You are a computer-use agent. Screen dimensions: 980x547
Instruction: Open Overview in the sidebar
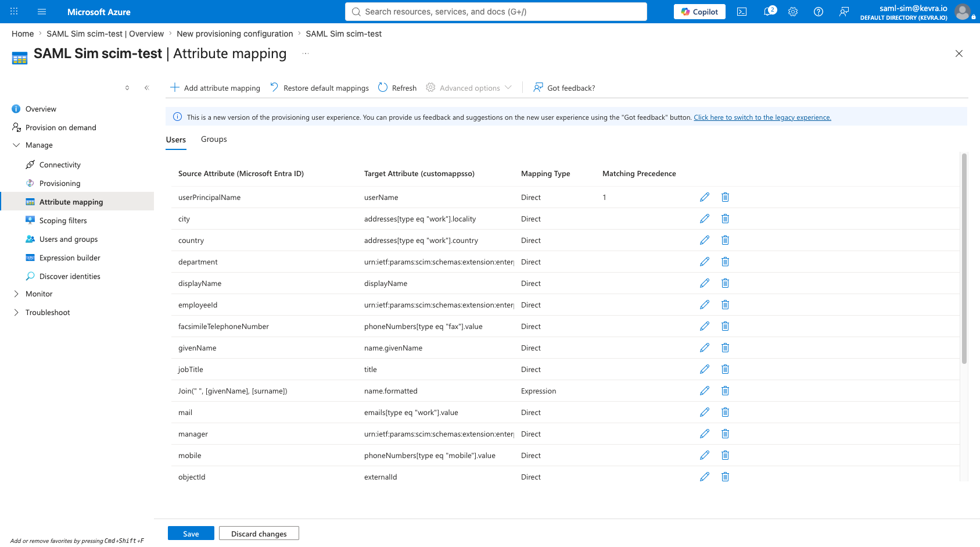coord(41,109)
